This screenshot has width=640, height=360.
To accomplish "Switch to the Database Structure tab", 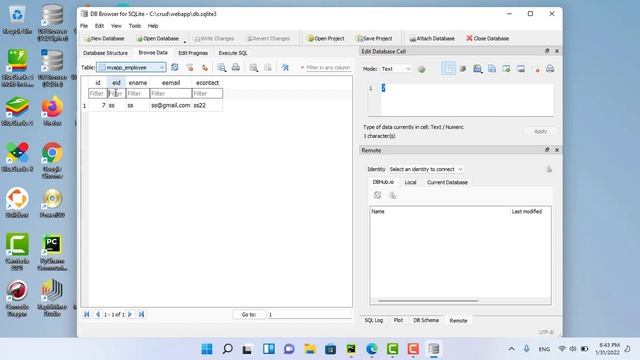I will tap(105, 53).
